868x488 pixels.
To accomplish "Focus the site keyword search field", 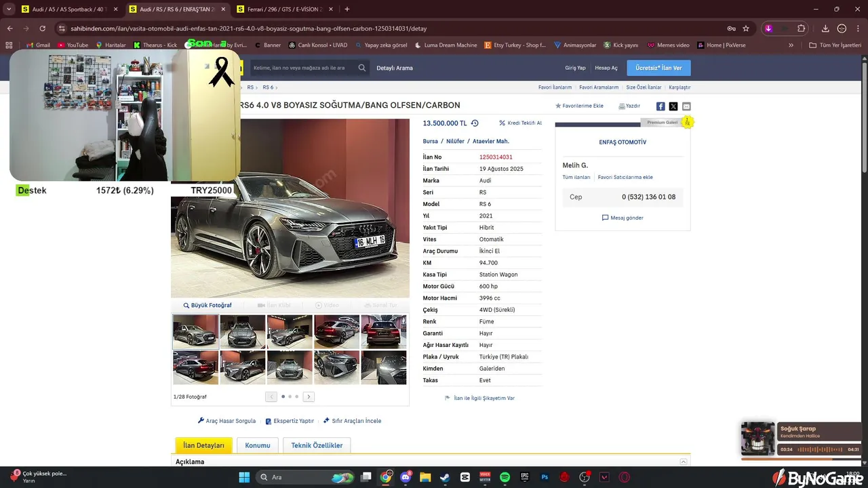I will [x=302, y=68].
